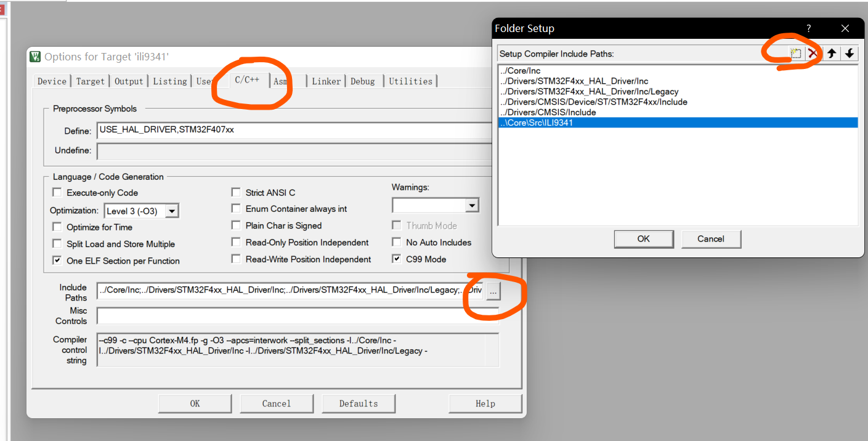Screen dimensions: 868x441
Task: Click Defaults button in Options dialog
Action: pyautogui.click(x=358, y=403)
